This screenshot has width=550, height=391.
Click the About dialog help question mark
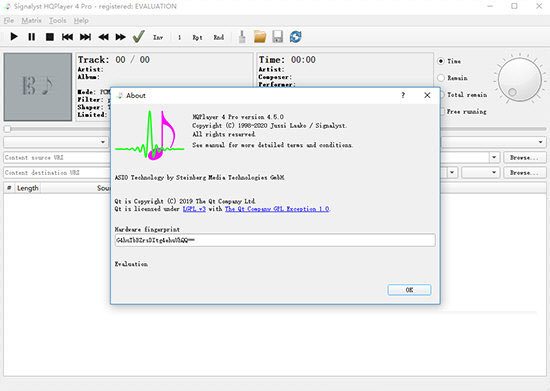pyautogui.click(x=403, y=95)
